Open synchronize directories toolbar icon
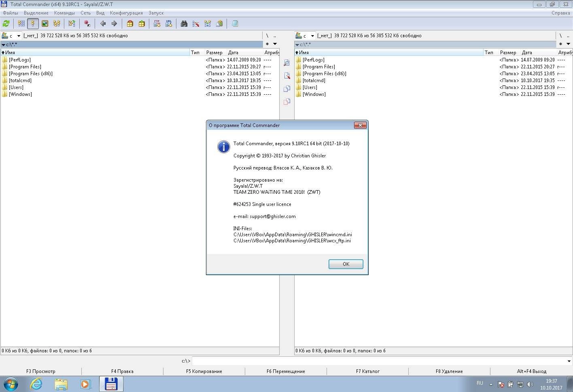 pyautogui.click(x=208, y=24)
